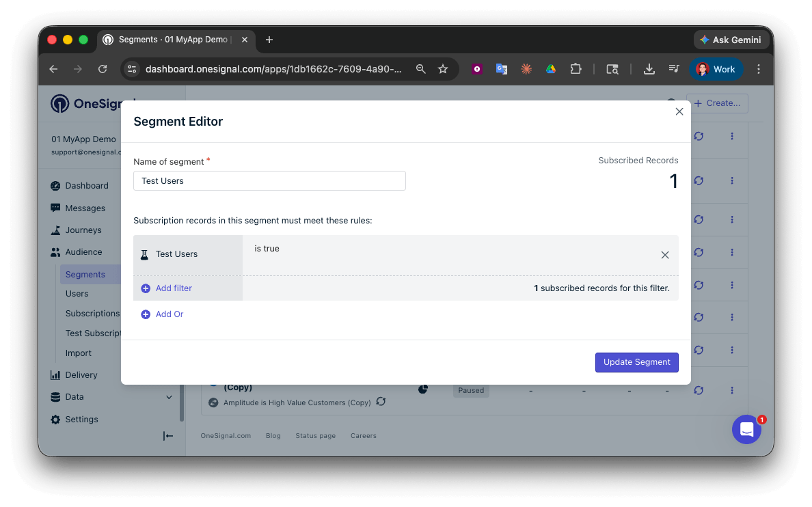Open the Intercom chat bubble
Viewport: 812px width, 507px height.
tap(746, 429)
